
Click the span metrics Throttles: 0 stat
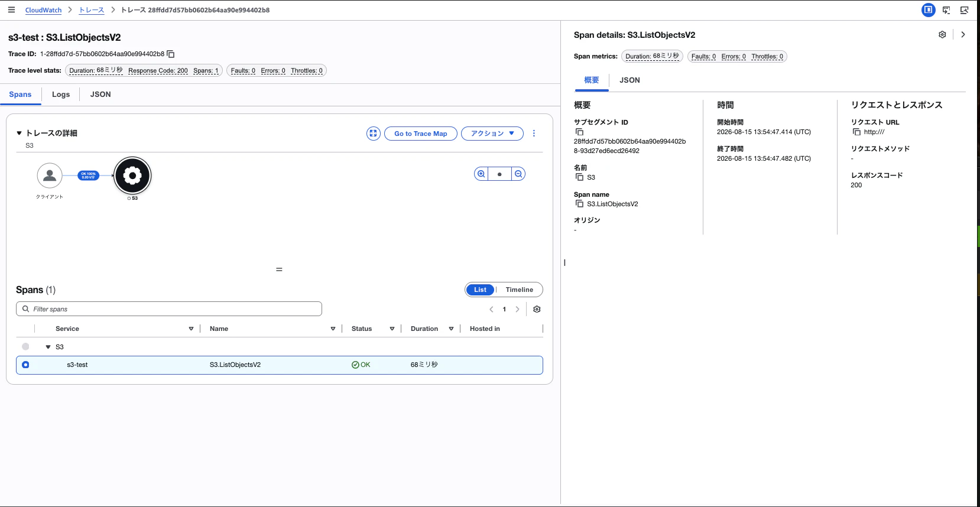767,57
